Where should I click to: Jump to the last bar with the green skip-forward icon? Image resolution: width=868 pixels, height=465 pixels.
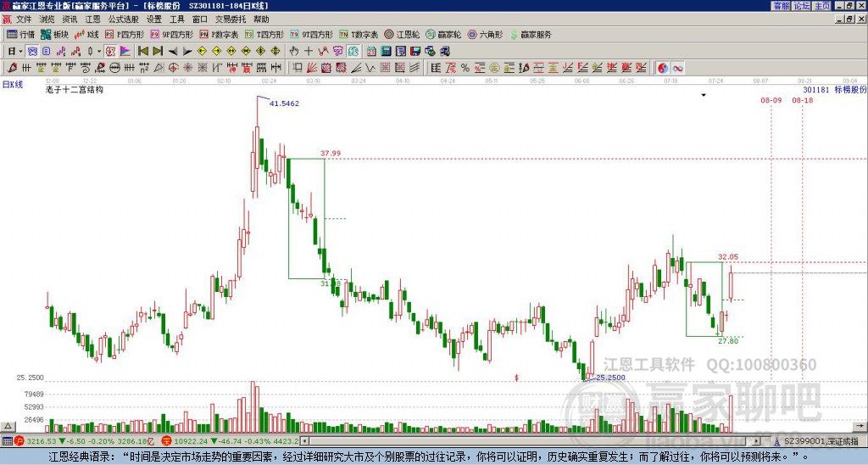click(x=158, y=52)
